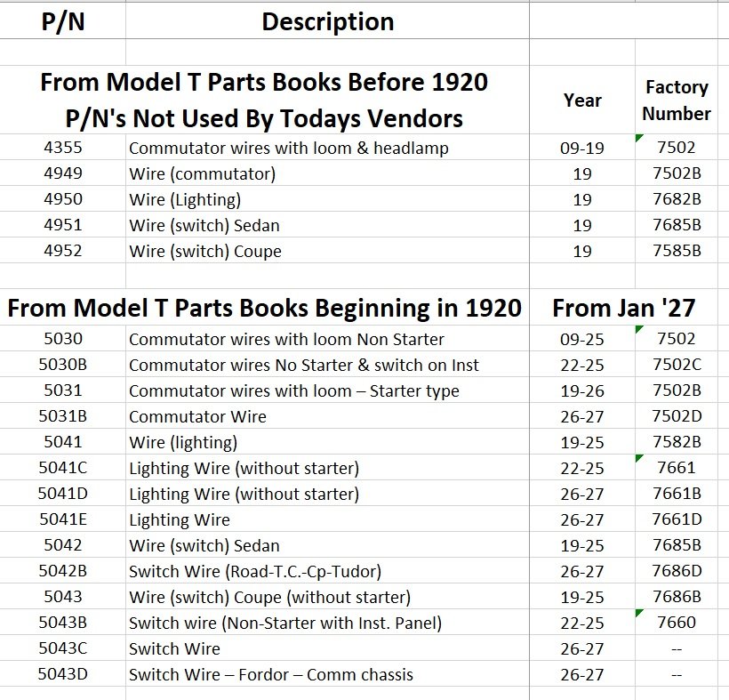Select factory number cell 7682B
Image resolution: width=729 pixels, height=700 pixels.
point(677,199)
